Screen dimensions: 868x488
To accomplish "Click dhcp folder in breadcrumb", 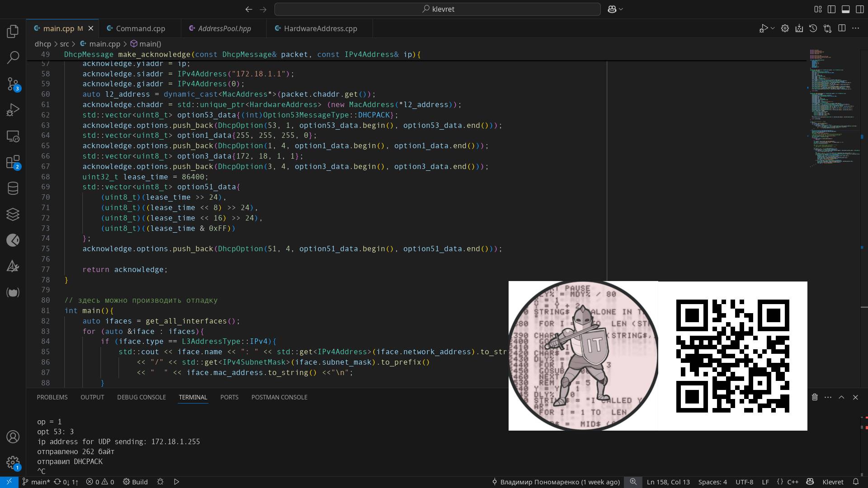I will pos(43,44).
